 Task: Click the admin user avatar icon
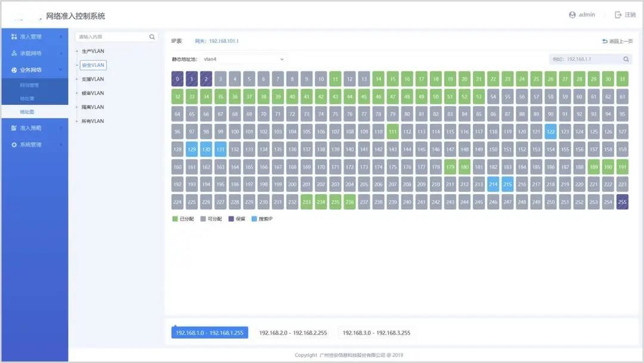coord(572,15)
